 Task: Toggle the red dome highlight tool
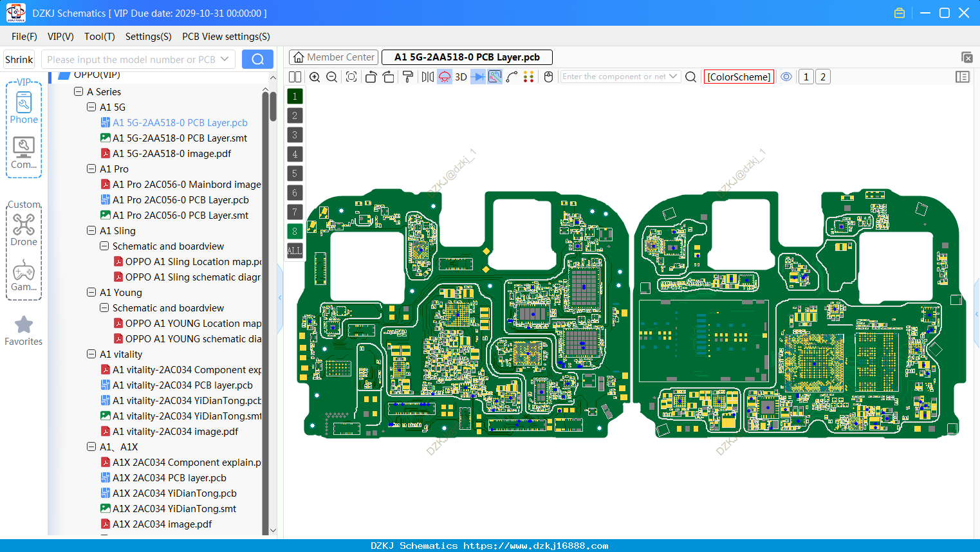(x=445, y=77)
